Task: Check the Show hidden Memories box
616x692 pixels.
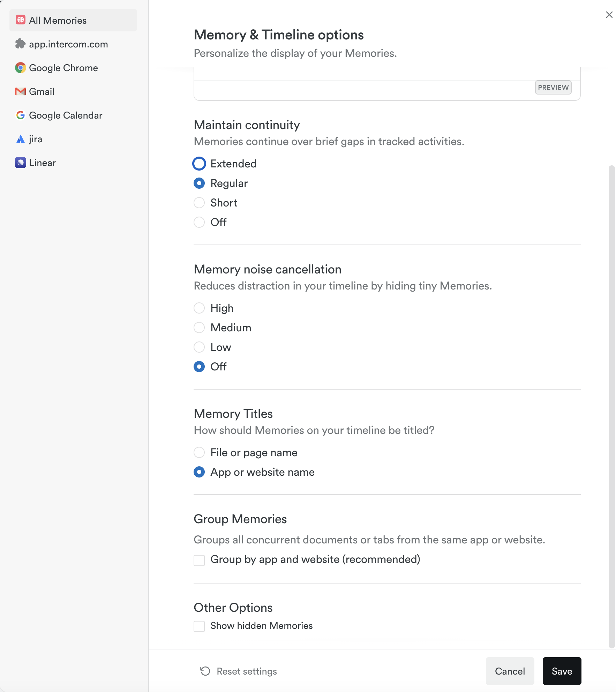Action: coord(199,626)
